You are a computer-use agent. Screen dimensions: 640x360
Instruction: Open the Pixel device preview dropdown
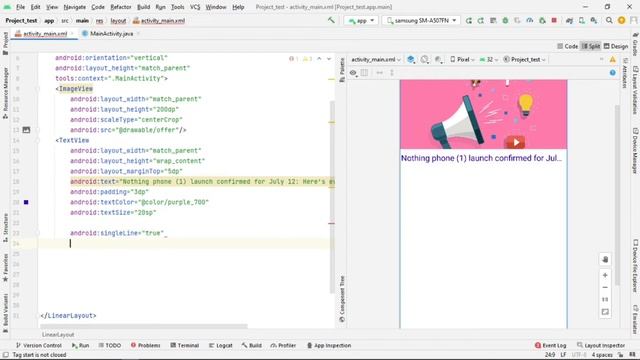tap(462, 60)
